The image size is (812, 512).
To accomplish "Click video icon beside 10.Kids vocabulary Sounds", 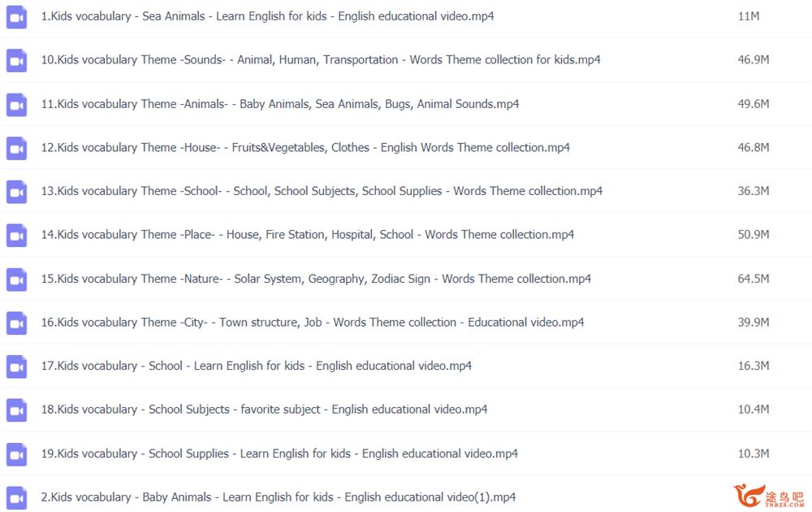I will 16,61.
